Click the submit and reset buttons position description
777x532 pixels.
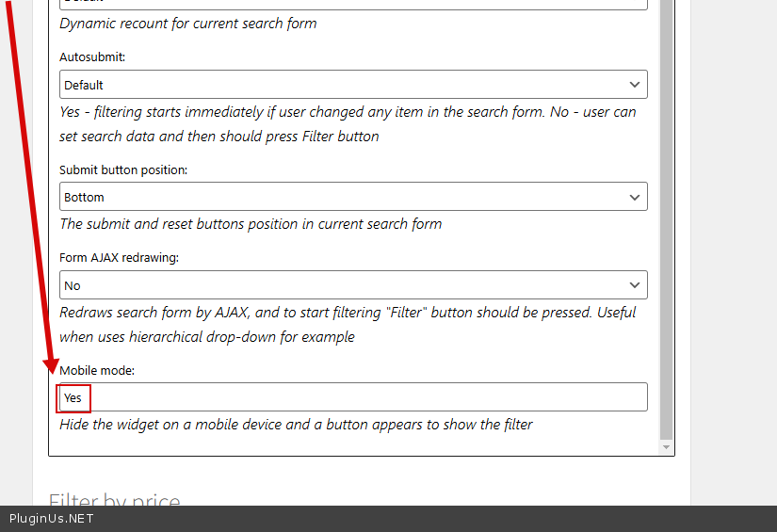251,224
